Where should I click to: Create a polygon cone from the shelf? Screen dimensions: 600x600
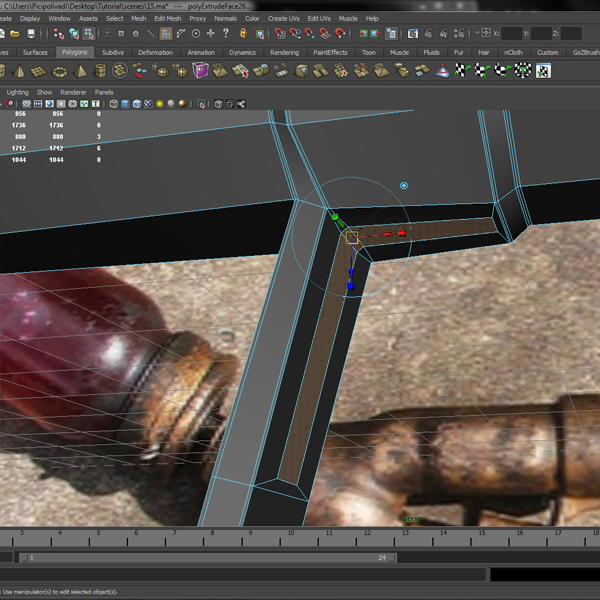(19, 71)
